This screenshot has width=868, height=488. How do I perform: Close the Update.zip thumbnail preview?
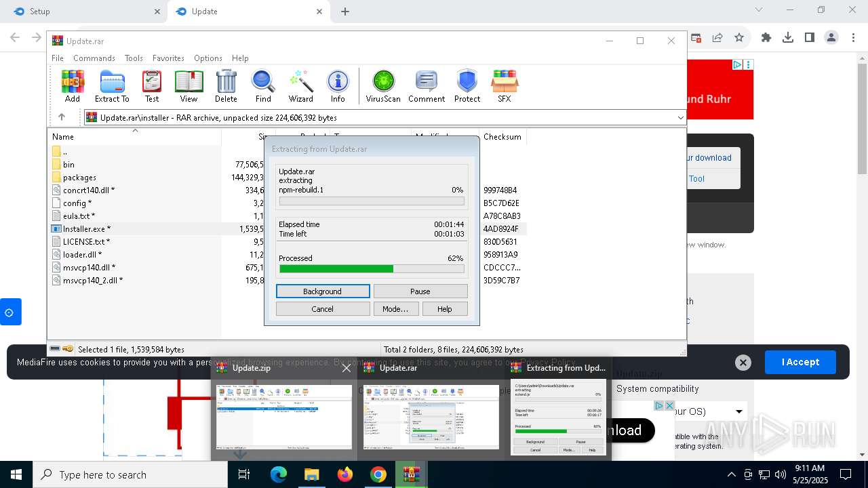(x=347, y=368)
